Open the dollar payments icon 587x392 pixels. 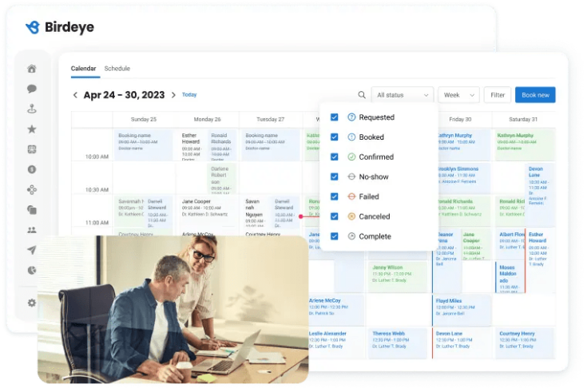(32, 169)
